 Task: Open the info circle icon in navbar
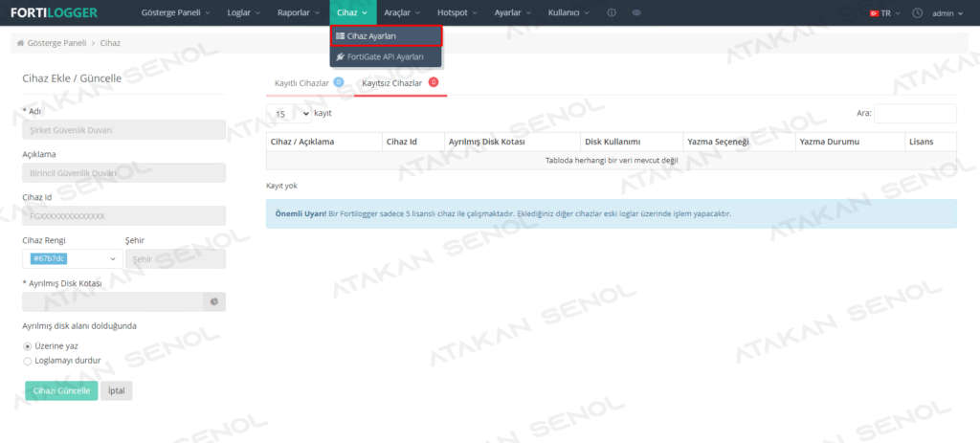tap(612, 12)
